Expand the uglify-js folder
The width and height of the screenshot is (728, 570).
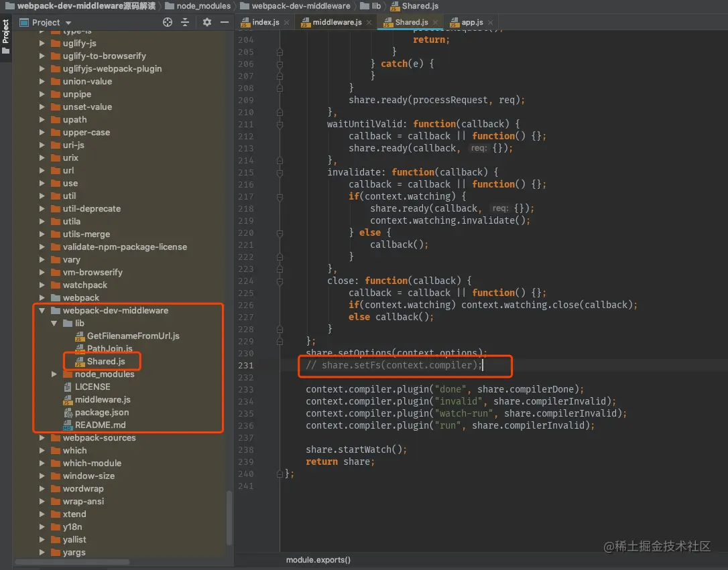(x=42, y=43)
